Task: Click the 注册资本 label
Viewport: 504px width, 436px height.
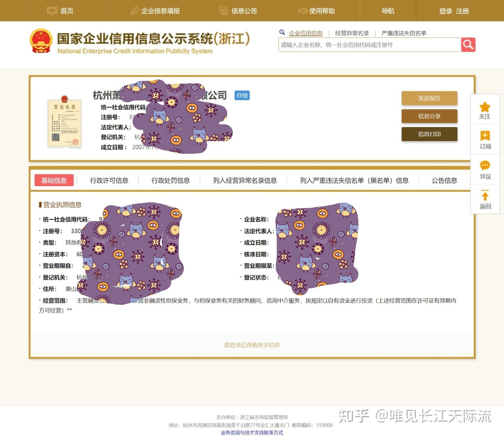Action: (x=55, y=254)
